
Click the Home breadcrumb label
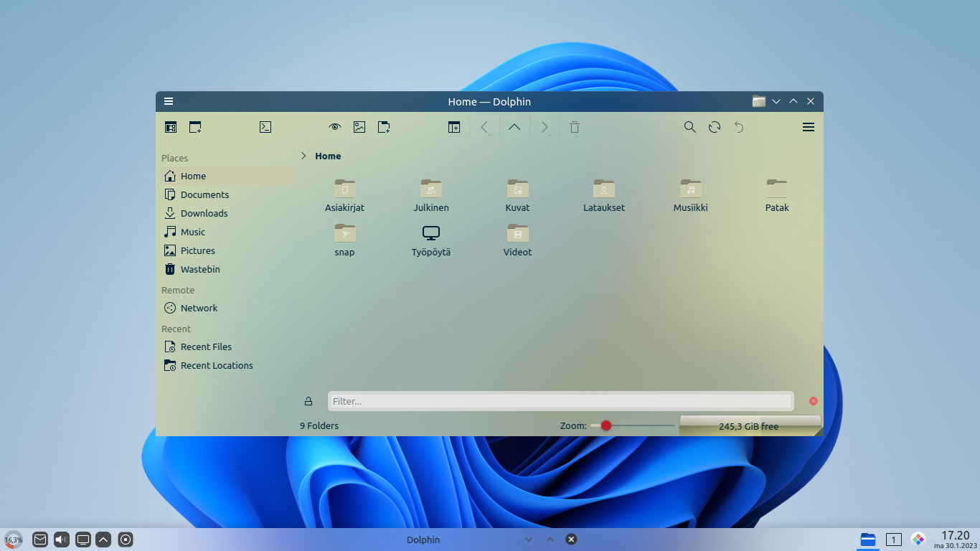pyautogui.click(x=328, y=156)
